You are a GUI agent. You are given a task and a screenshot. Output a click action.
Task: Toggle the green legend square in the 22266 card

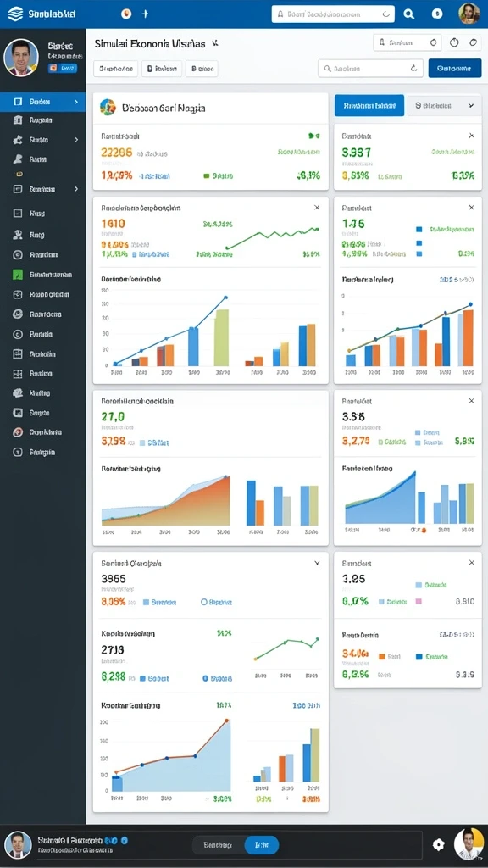[x=207, y=176]
